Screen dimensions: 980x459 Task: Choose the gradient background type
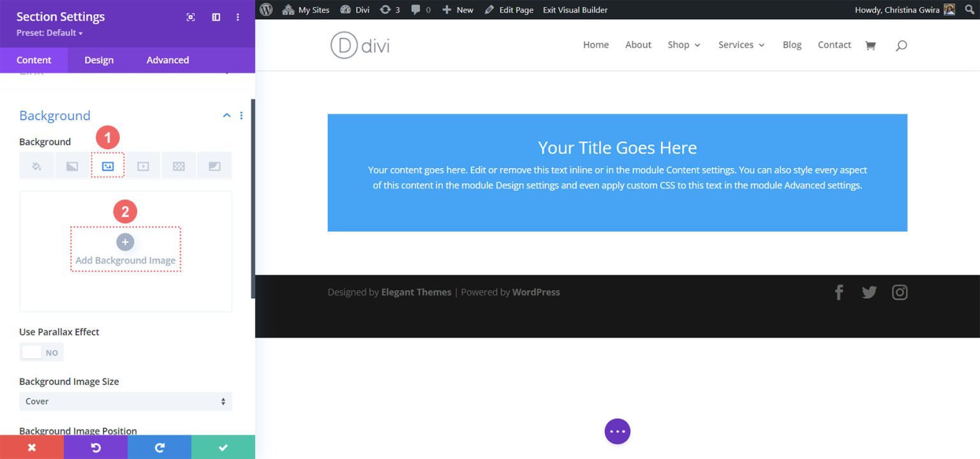coord(71,165)
